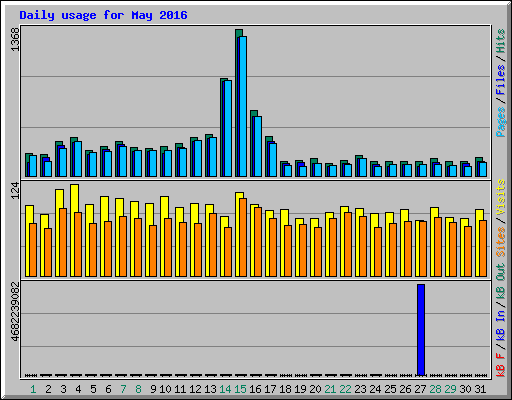Click day label 10 on the x-axis
The image size is (512, 400).
165,389
